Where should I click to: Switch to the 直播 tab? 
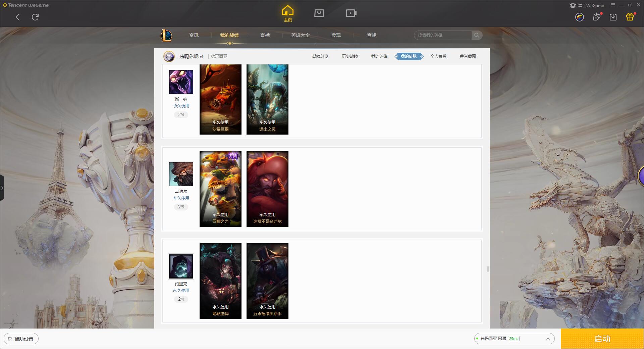pos(265,35)
